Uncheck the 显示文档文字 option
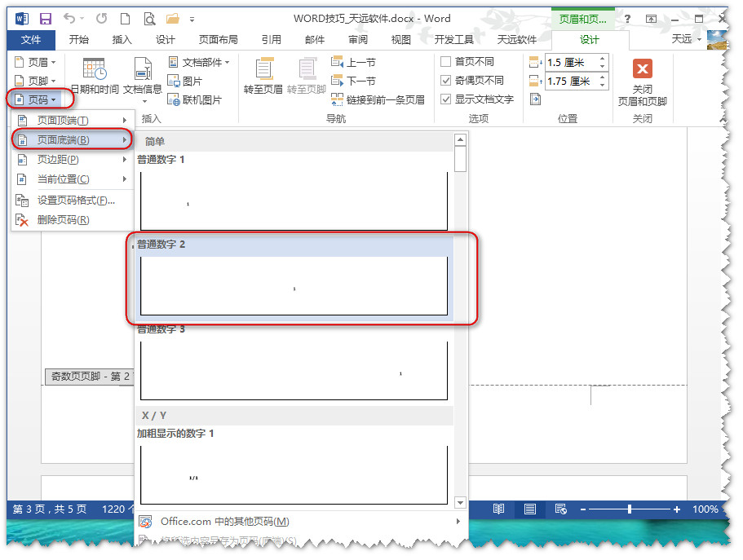This screenshot has height=560, width=743. (x=446, y=99)
